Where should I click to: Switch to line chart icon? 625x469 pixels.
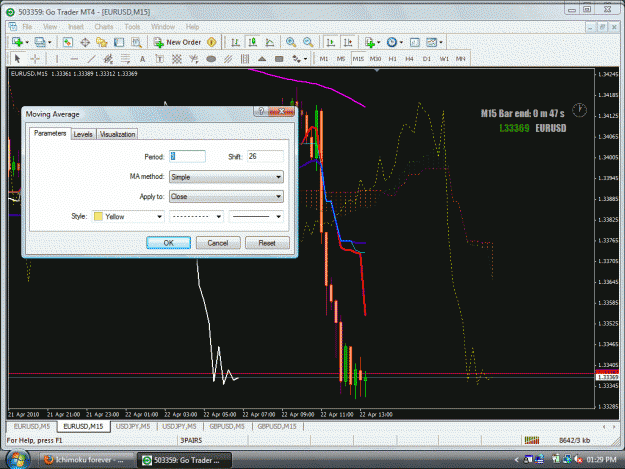[x=270, y=42]
